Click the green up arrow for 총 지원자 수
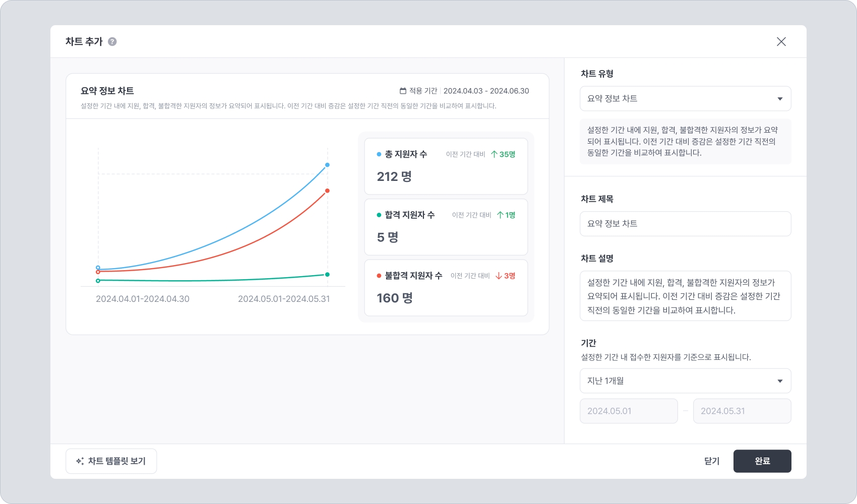The height and width of the screenshot is (504, 857). click(494, 154)
